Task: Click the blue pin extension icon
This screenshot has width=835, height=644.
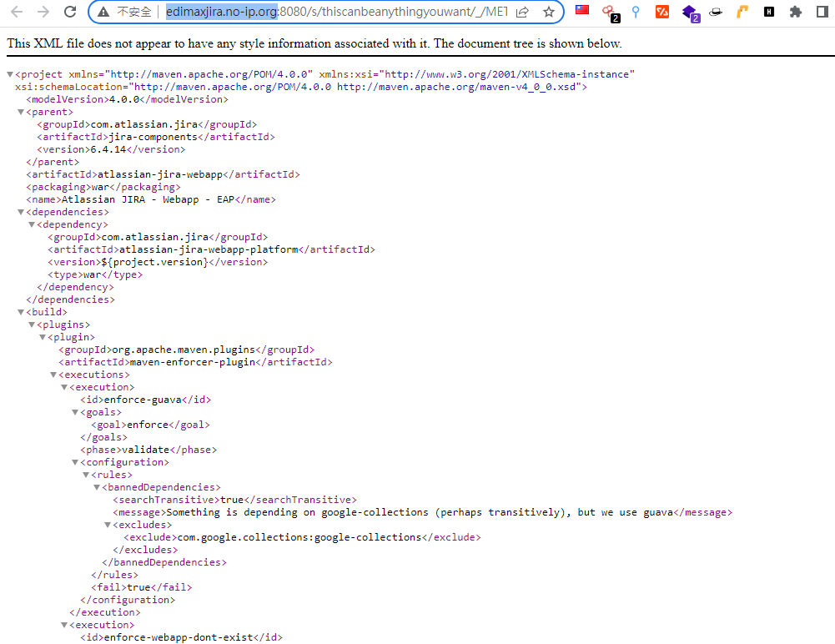Action: [636, 12]
